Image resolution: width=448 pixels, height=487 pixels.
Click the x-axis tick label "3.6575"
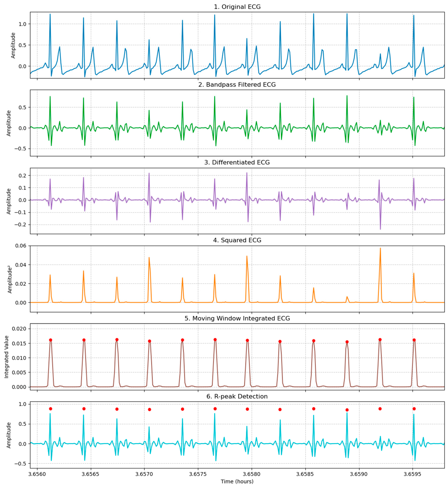click(198, 474)
